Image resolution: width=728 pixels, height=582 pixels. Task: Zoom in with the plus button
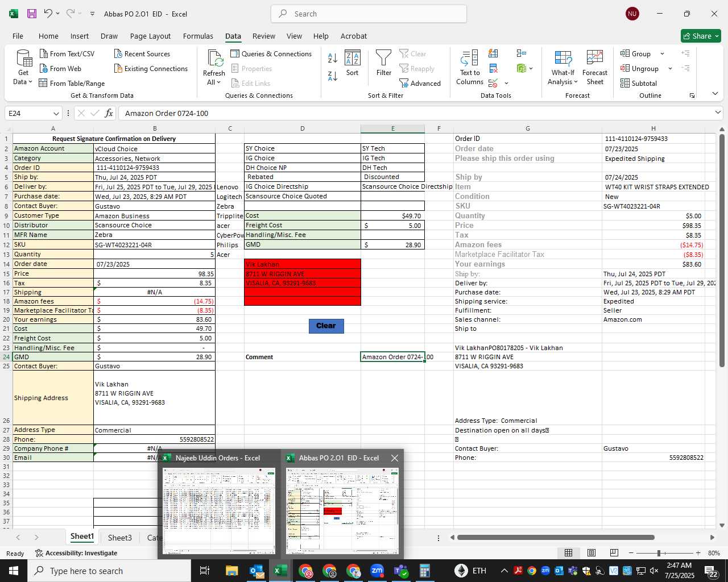click(698, 553)
